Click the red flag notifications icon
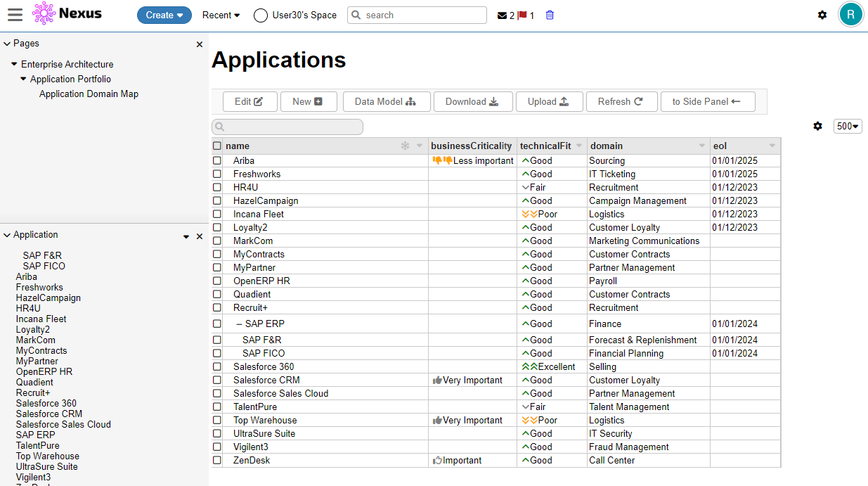The height and width of the screenshot is (486, 868). (x=522, y=15)
